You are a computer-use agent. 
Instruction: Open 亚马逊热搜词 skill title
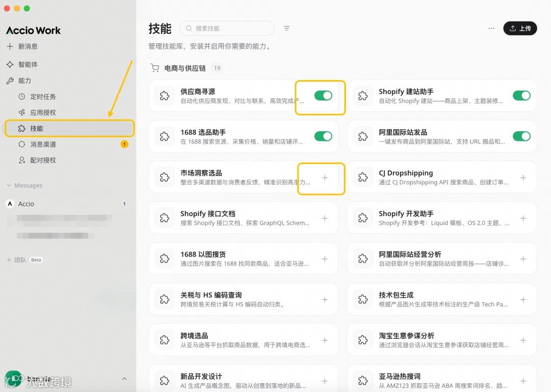(x=399, y=377)
